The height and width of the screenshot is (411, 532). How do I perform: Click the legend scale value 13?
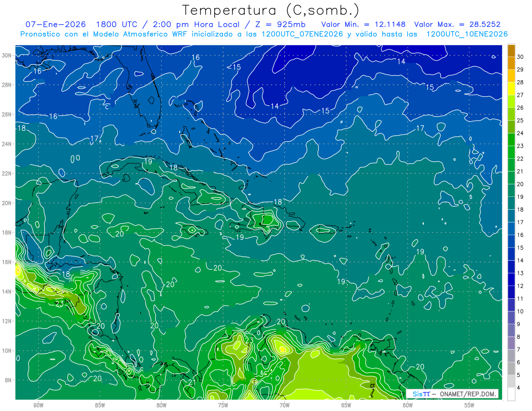point(520,273)
